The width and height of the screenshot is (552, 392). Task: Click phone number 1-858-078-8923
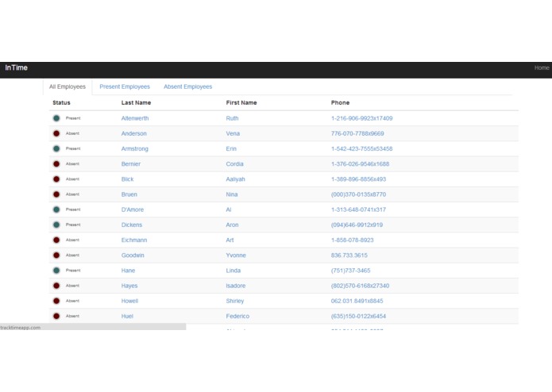(x=353, y=240)
